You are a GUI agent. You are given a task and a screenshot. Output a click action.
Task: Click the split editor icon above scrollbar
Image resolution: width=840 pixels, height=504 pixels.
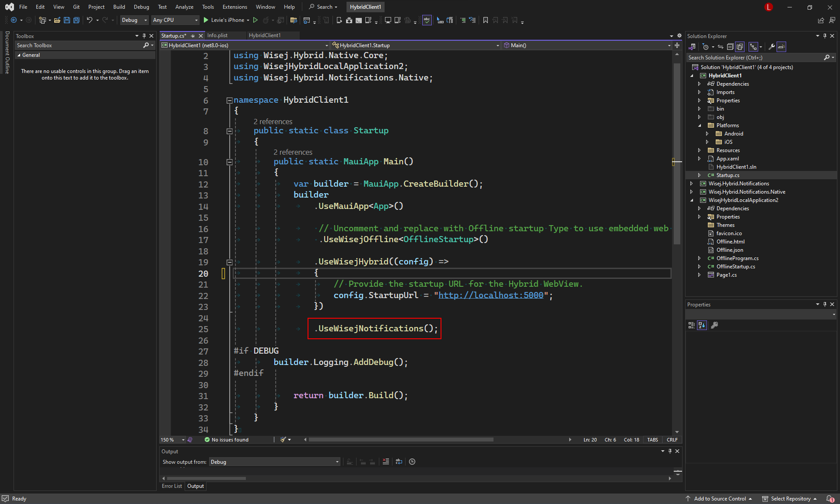coord(677,45)
